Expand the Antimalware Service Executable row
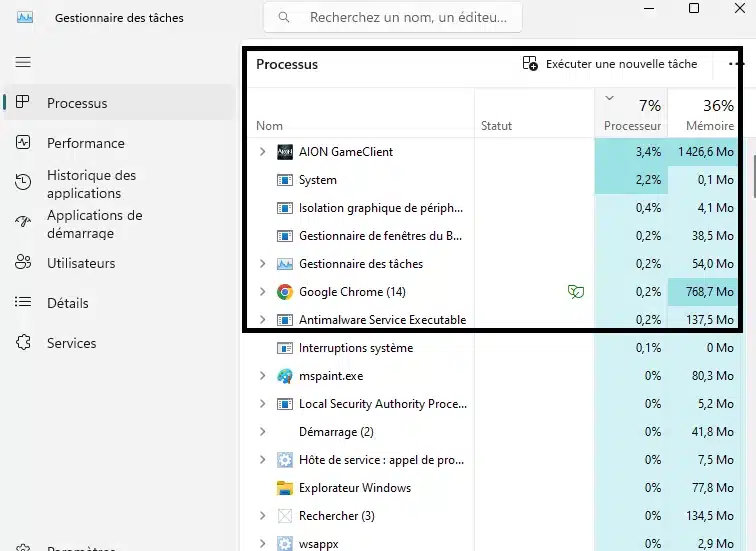Screen dimensions: 756x551 coord(263,320)
